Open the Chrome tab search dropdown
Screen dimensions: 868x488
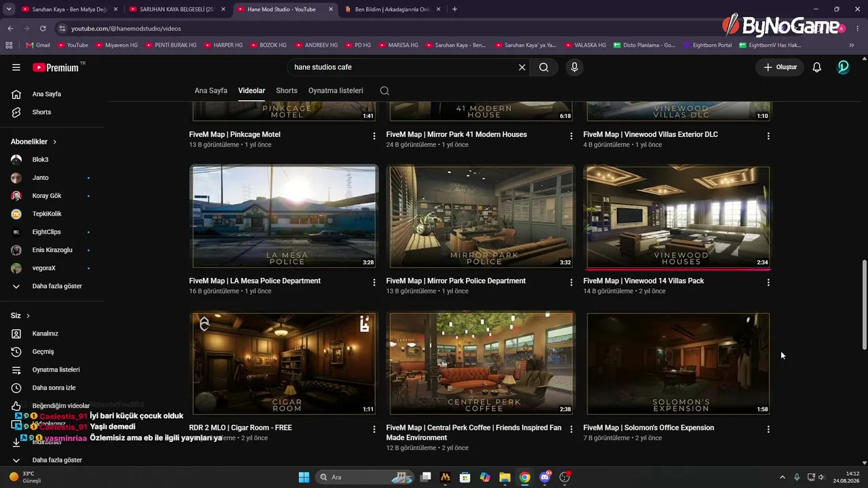click(10, 9)
